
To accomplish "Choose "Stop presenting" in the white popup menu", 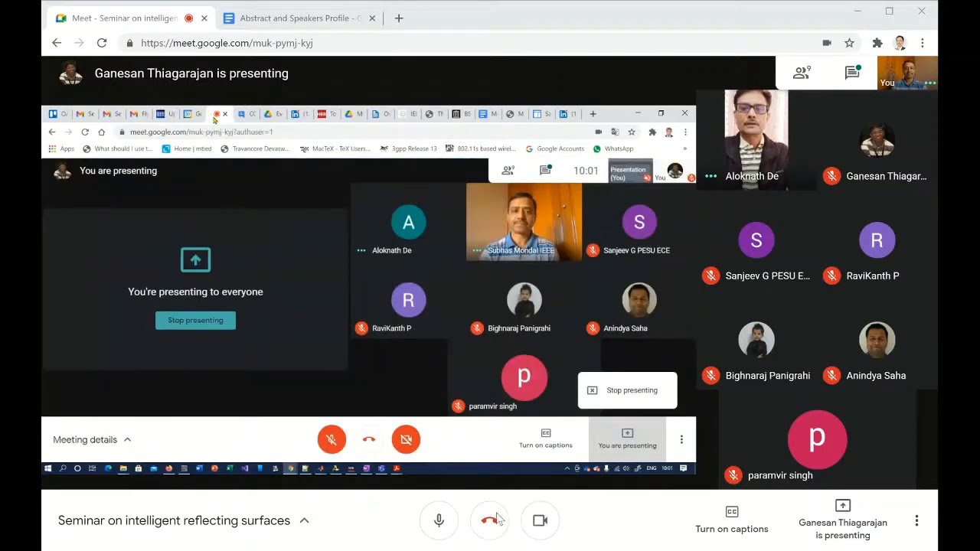I will click(627, 390).
